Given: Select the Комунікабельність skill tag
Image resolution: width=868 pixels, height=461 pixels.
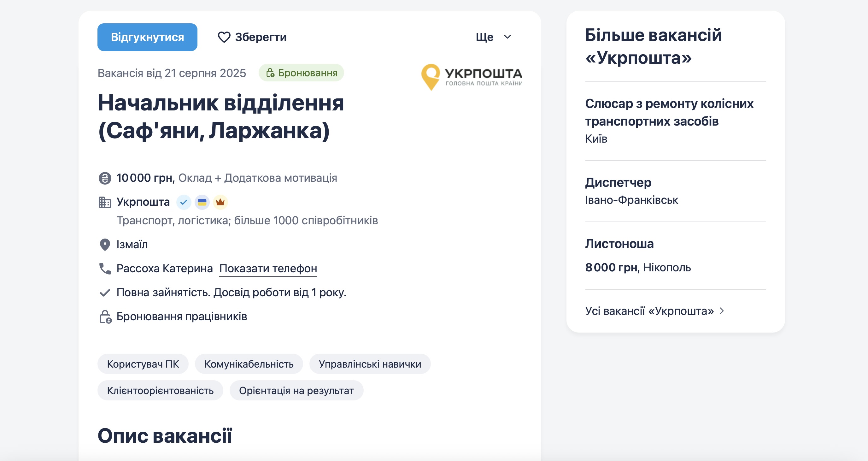Looking at the screenshot, I should pos(249,364).
